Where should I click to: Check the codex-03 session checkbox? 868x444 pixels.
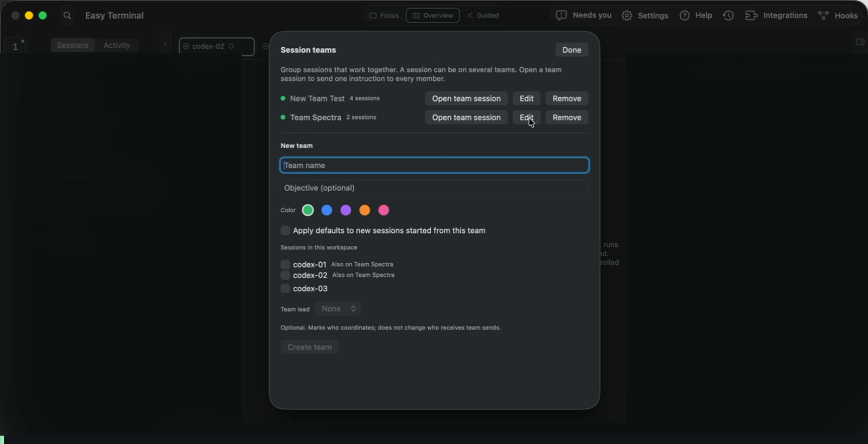pyautogui.click(x=285, y=289)
